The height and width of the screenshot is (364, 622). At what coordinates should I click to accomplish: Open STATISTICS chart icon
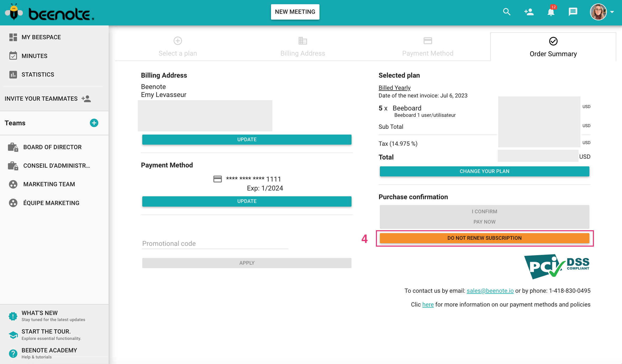[13, 75]
